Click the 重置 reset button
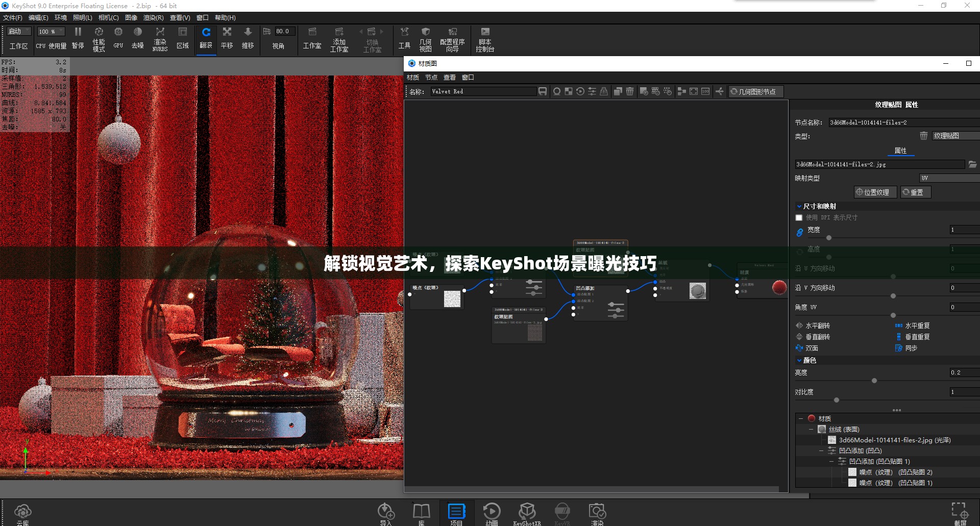980x526 pixels. click(x=915, y=192)
